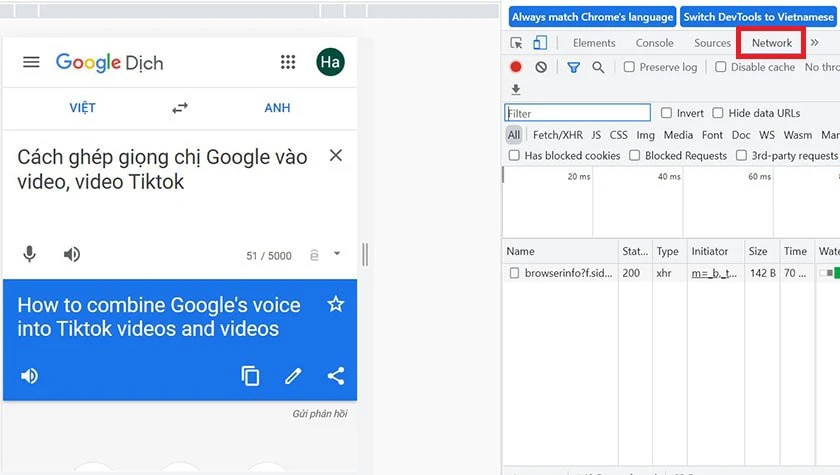Enable Preserve log checkbox
This screenshot has width=840, height=475.
click(x=629, y=67)
